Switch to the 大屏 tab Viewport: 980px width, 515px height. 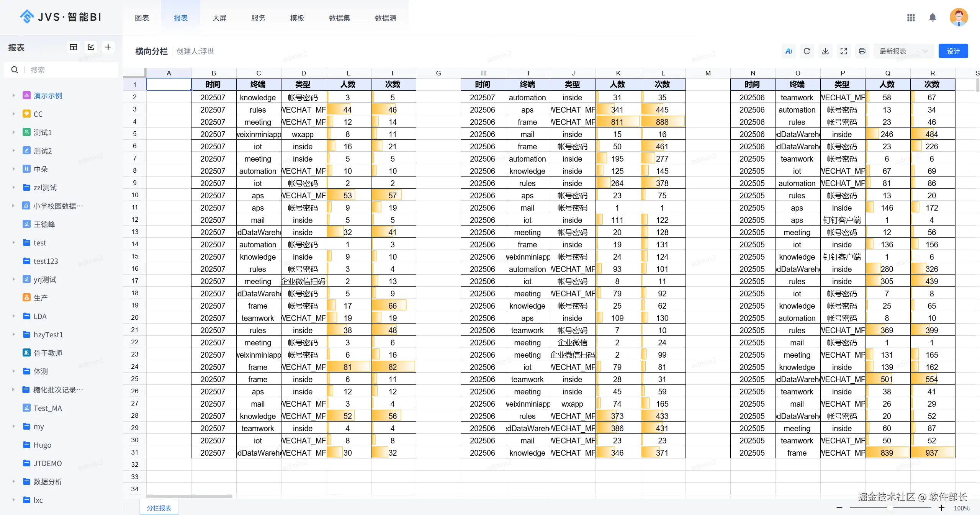click(x=219, y=18)
